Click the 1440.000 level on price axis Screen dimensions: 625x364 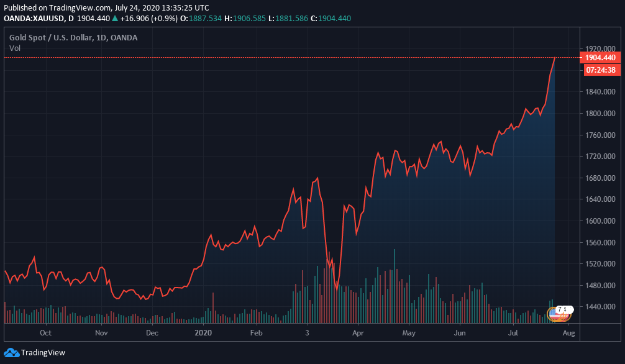(x=600, y=307)
